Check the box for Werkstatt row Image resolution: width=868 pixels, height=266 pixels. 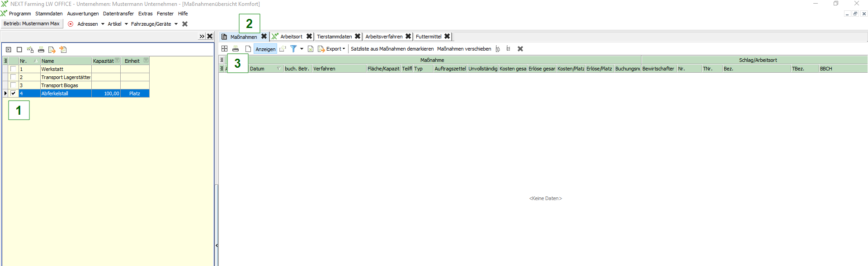[13, 69]
